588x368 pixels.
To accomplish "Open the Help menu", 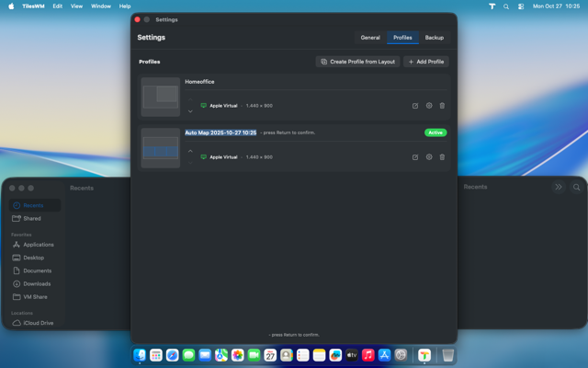I will pyautogui.click(x=125, y=6).
